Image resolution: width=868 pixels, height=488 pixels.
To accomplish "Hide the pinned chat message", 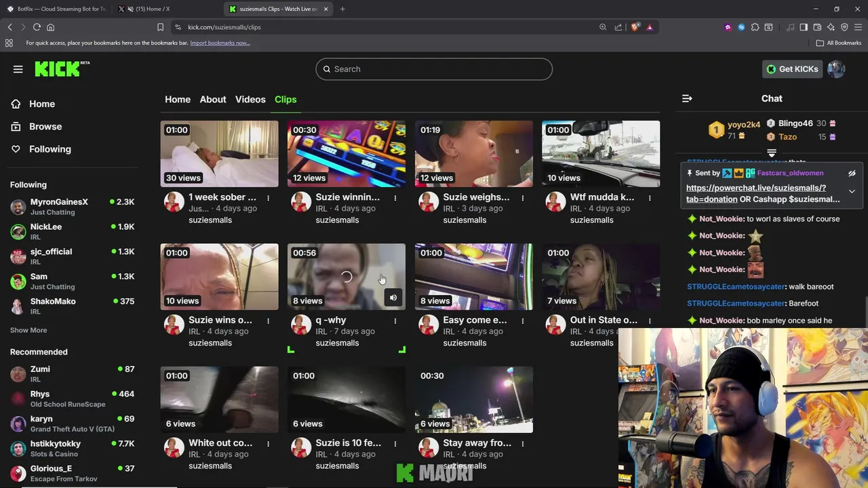I will coord(852,174).
